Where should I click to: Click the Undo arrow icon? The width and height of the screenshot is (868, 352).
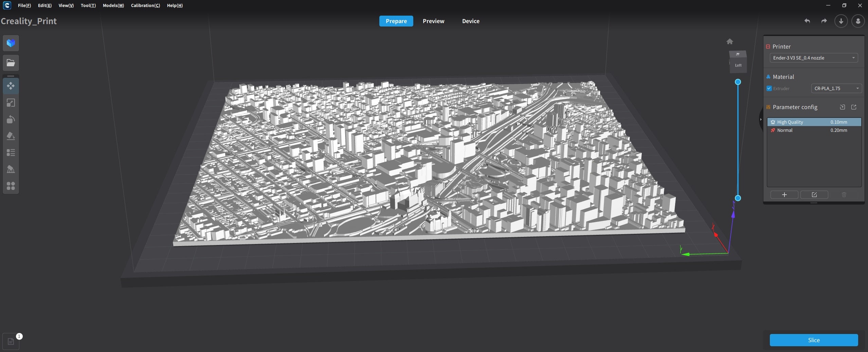pos(807,21)
